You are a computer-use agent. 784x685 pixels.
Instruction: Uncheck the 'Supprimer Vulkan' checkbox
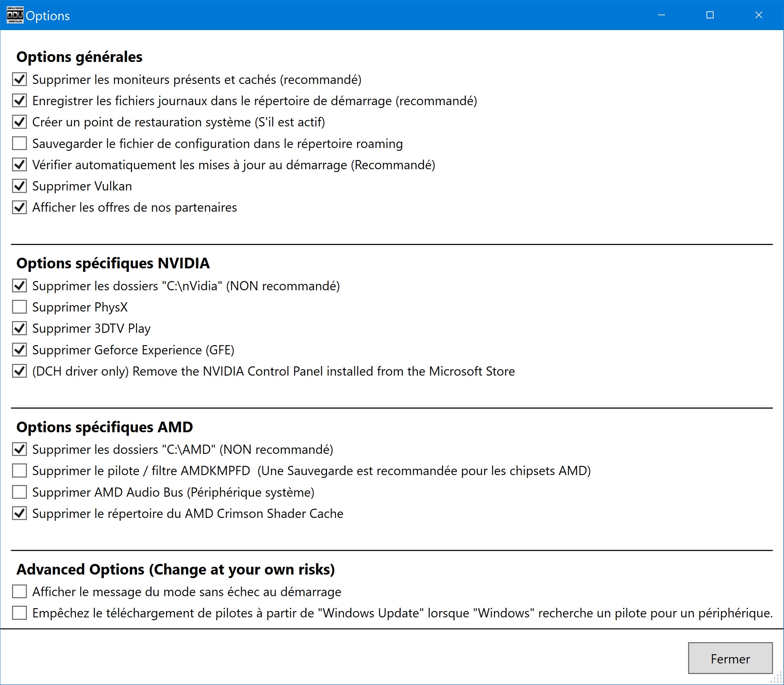(19, 186)
